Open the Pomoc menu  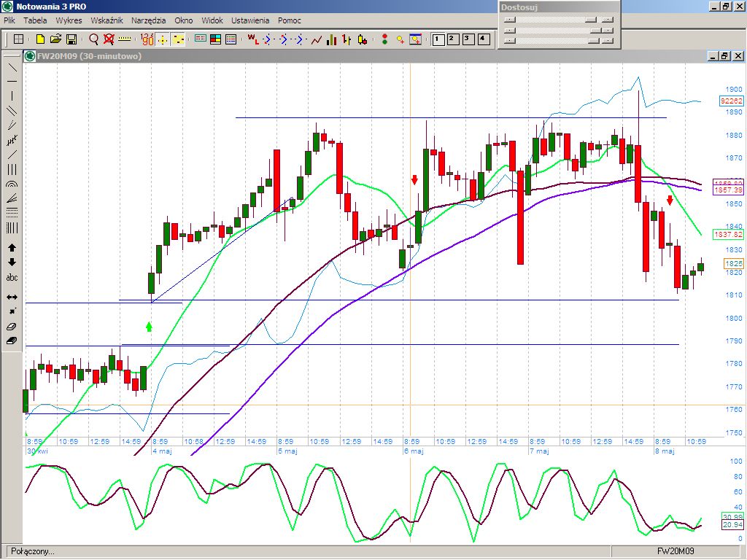tap(289, 20)
